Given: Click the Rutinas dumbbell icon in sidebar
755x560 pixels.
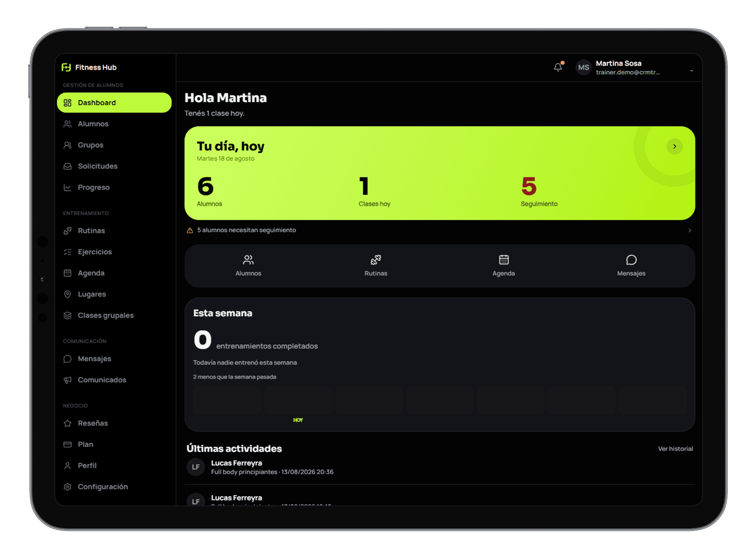Looking at the screenshot, I should point(68,231).
